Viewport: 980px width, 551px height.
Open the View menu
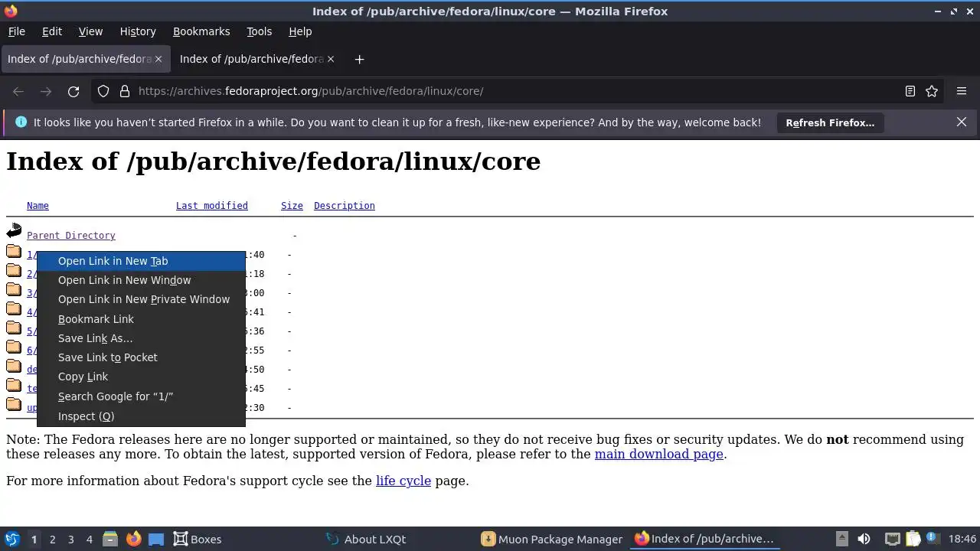pyautogui.click(x=90, y=31)
